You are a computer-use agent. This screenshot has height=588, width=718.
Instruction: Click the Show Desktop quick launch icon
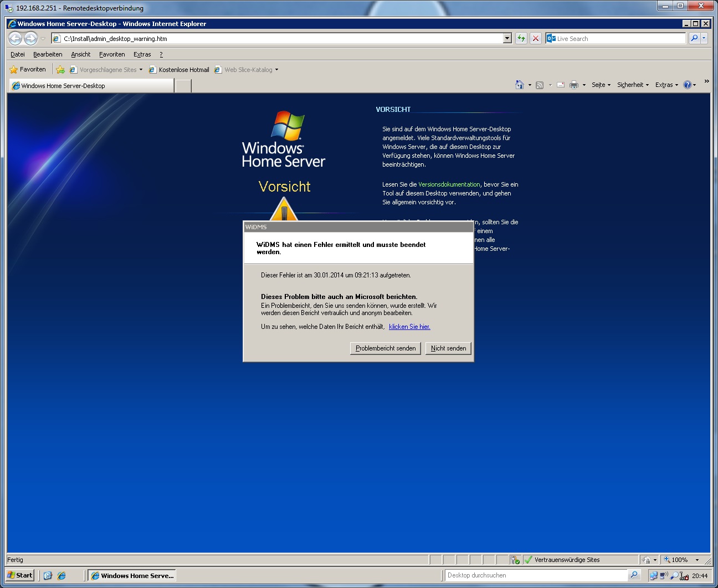48,575
